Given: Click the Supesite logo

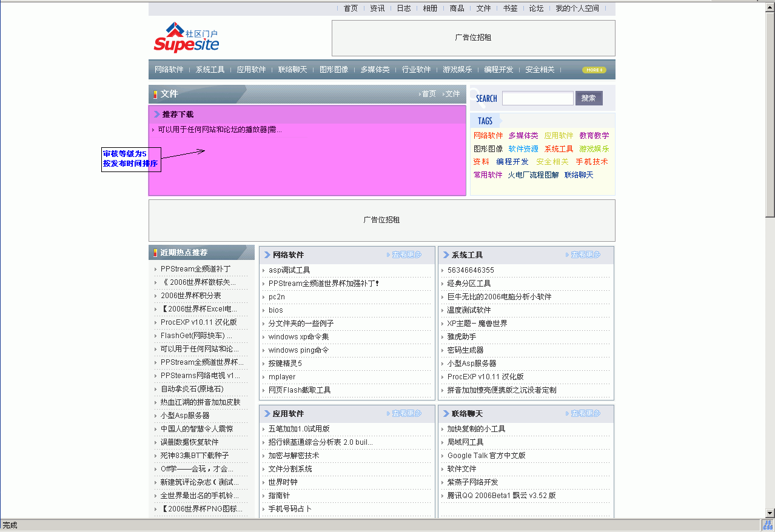Looking at the screenshot, I should click(x=186, y=38).
